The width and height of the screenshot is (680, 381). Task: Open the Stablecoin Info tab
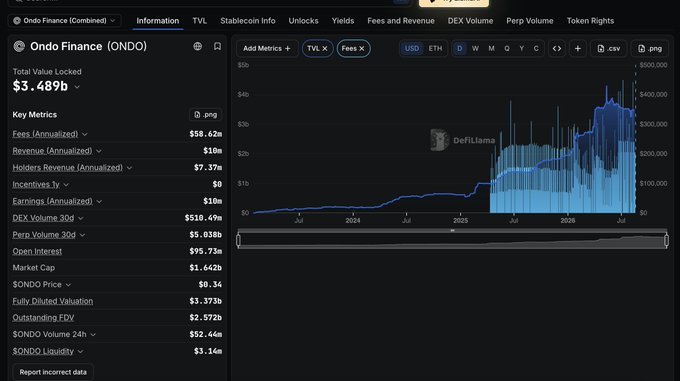coord(248,21)
